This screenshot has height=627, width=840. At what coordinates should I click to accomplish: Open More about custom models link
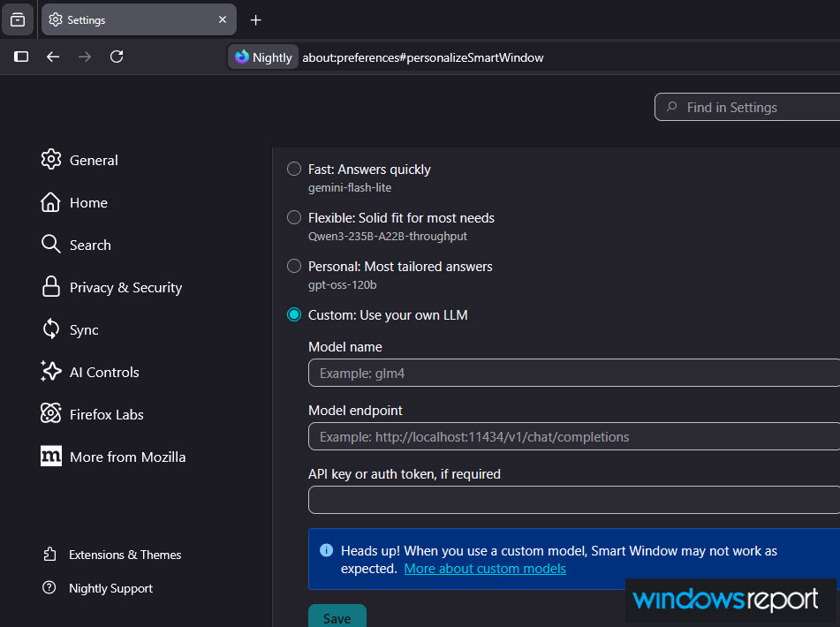click(485, 569)
